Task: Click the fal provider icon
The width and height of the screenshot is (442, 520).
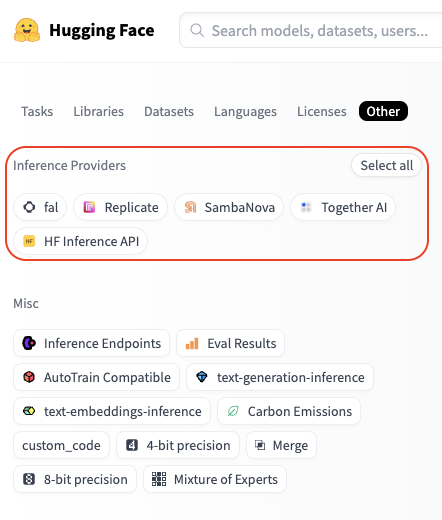Action: tap(29, 207)
